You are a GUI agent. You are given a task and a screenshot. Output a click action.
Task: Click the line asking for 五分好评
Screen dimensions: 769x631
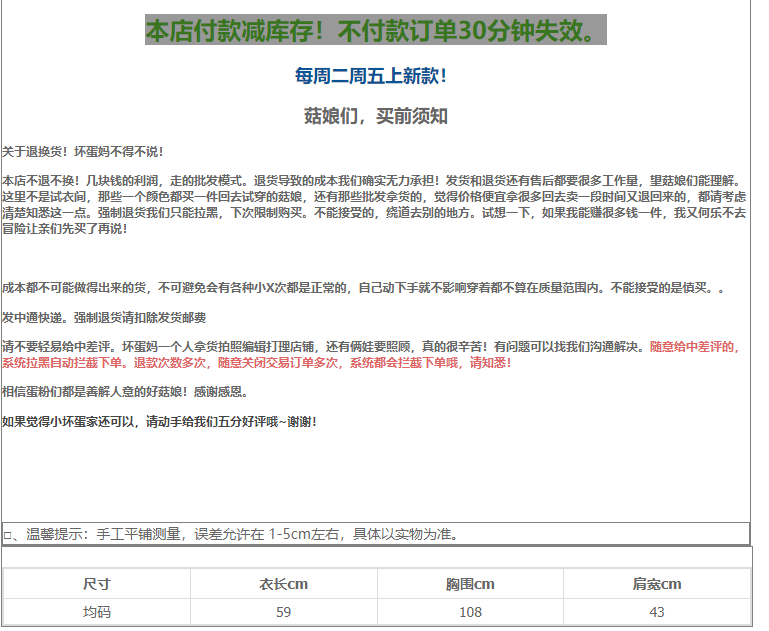pos(159,422)
